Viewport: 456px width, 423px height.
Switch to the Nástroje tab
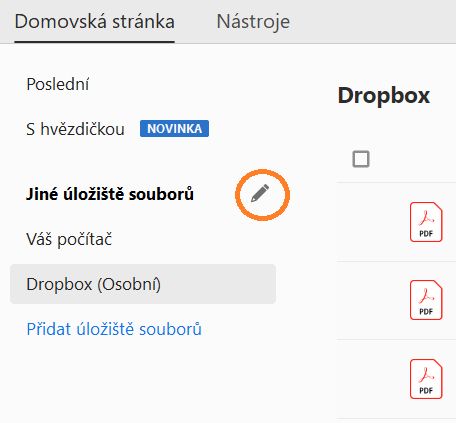(253, 22)
